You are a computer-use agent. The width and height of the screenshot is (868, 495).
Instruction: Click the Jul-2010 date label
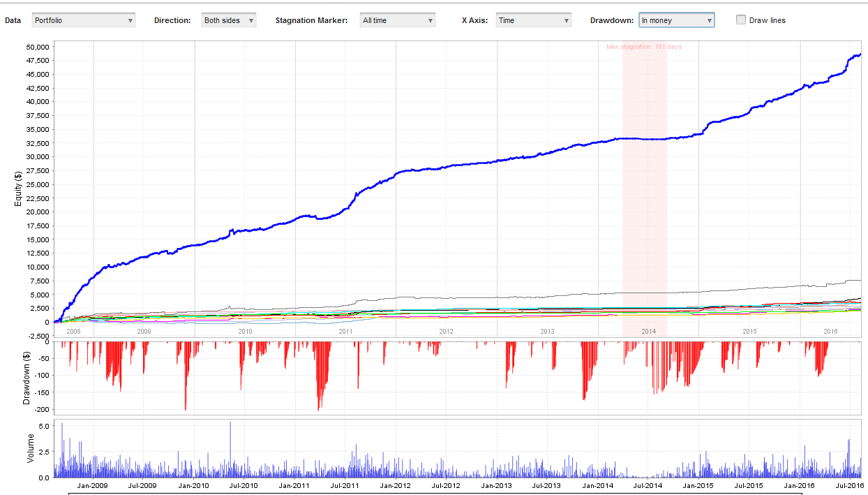click(x=244, y=485)
